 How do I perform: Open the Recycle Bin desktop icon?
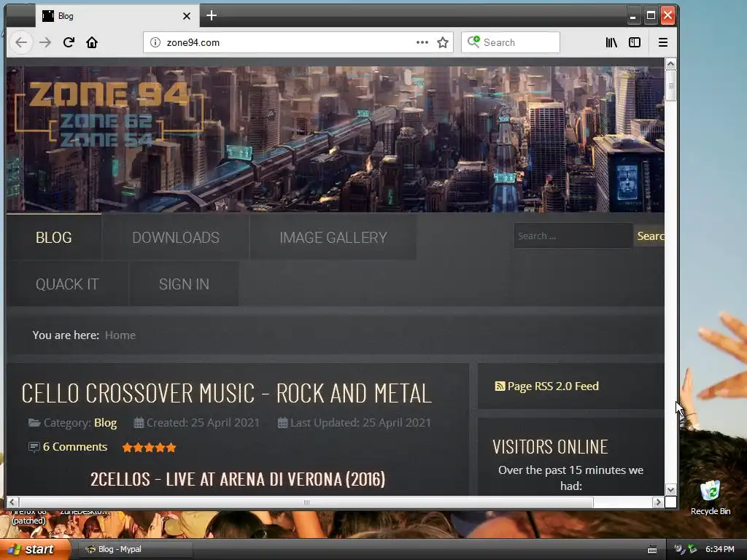click(x=711, y=497)
